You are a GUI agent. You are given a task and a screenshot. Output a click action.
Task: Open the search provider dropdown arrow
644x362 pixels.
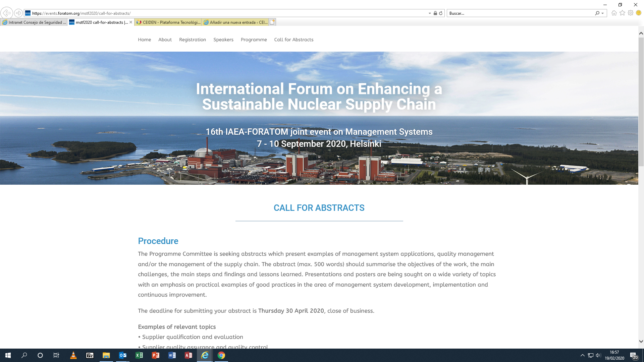click(x=603, y=13)
